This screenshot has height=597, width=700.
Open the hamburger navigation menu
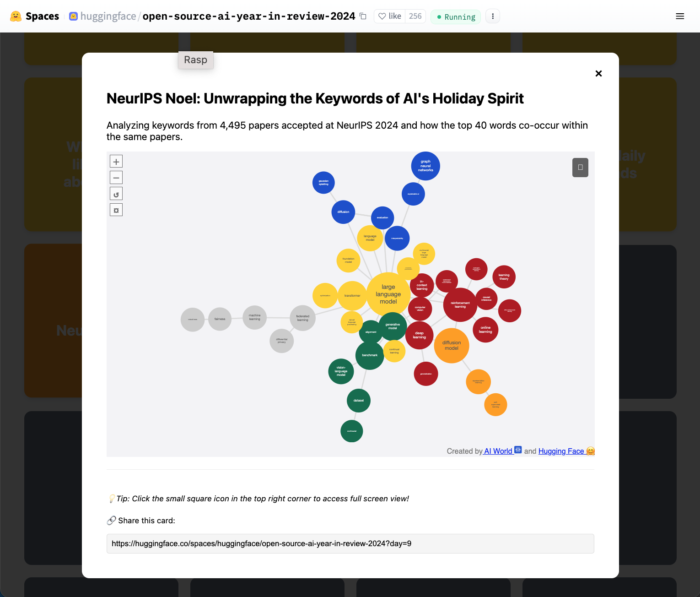coord(680,16)
